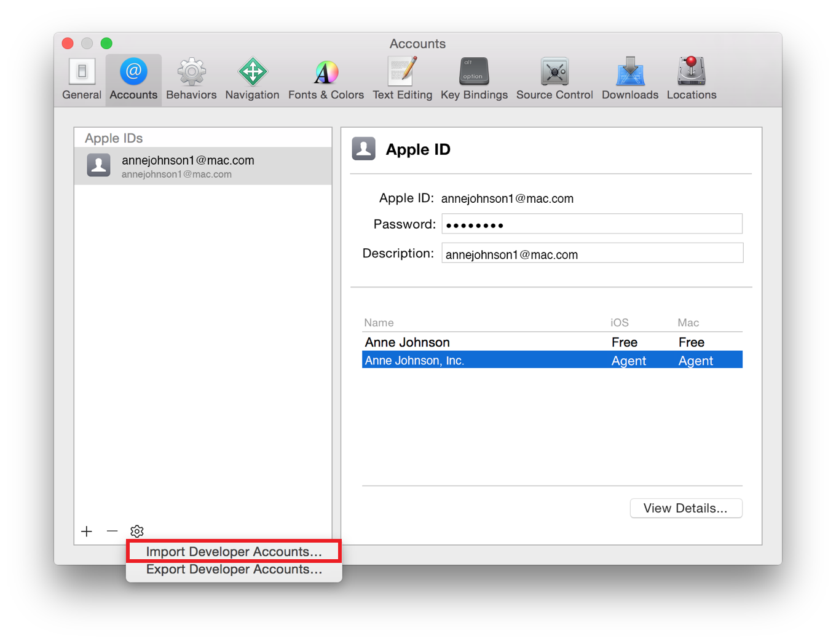The width and height of the screenshot is (836, 644).
Task: Select the Accounts preferences icon
Action: click(x=133, y=79)
